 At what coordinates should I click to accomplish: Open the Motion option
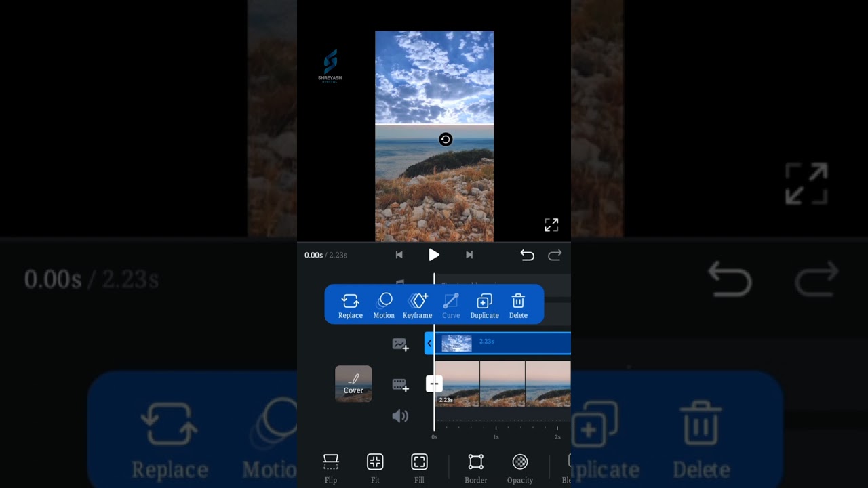pyautogui.click(x=384, y=306)
